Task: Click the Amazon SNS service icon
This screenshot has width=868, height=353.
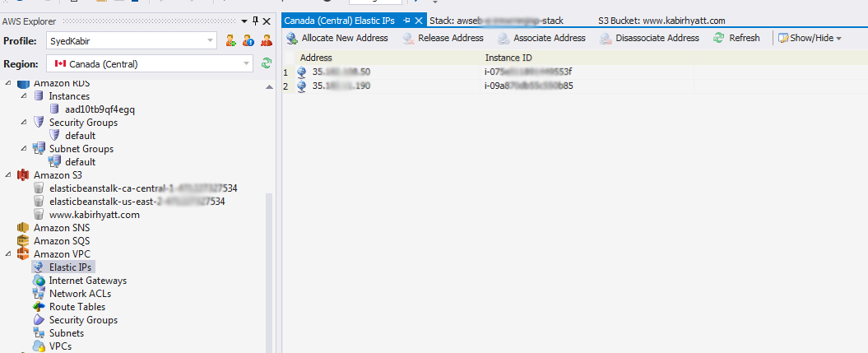Action: [23, 228]
